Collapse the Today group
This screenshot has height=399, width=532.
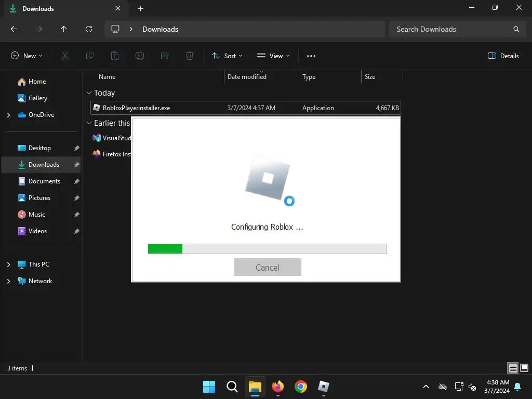coord(89,93)
